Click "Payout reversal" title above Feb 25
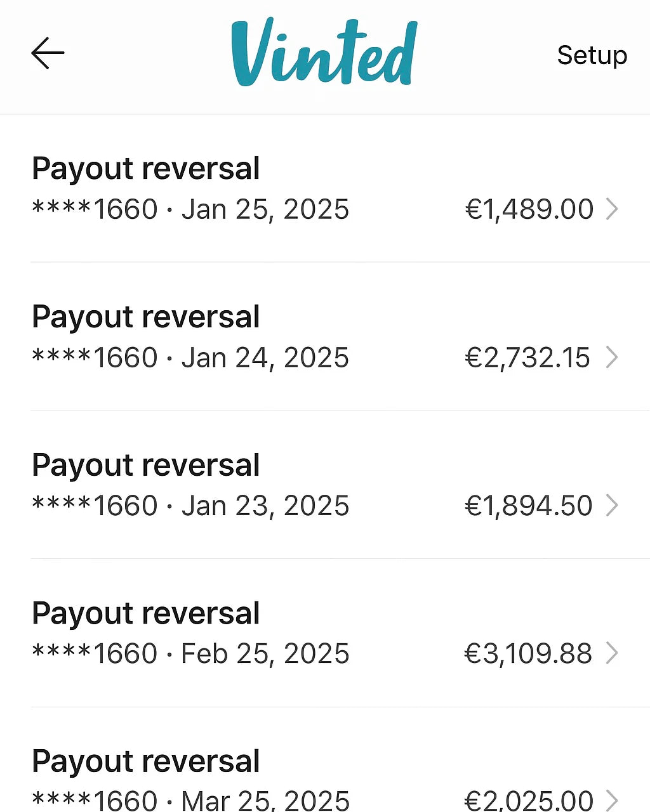This screenshot has width=650, height=812. [146, 613]
